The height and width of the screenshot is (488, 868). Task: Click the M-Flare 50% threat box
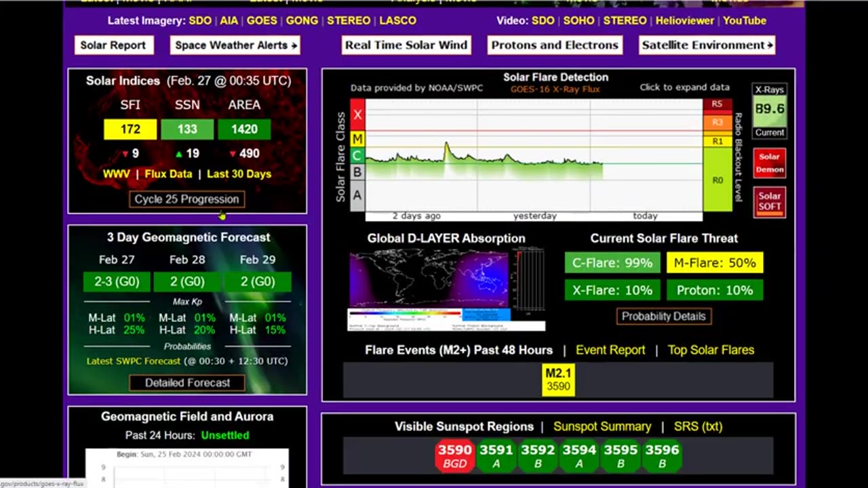click(715, 263)
